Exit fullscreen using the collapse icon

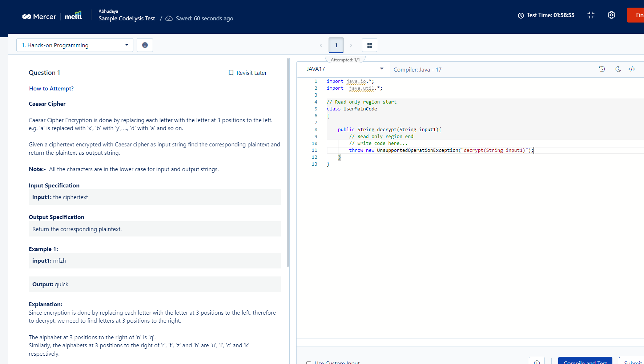tap(591, 15)
